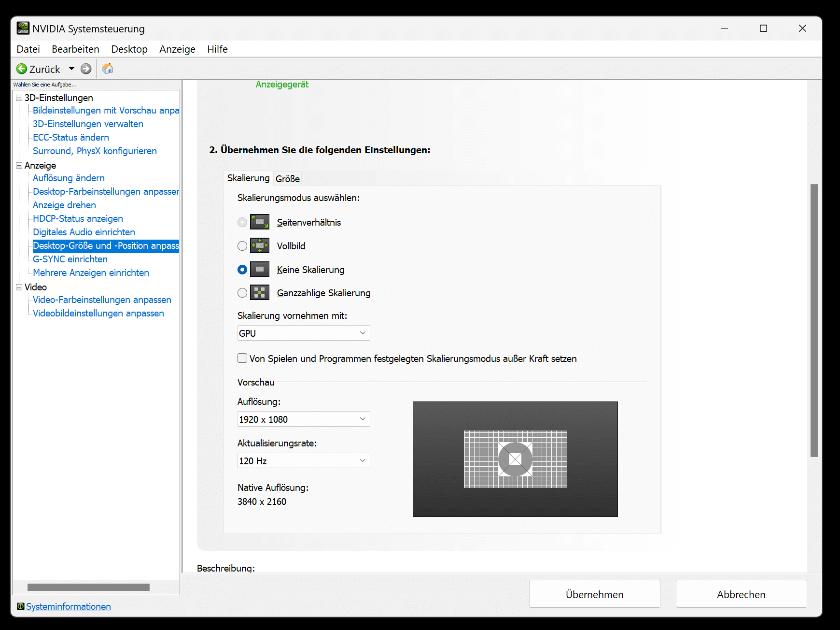840x630 pixels.
Task: Open the Bearbeiten menu
Action: tap(76, 49)
